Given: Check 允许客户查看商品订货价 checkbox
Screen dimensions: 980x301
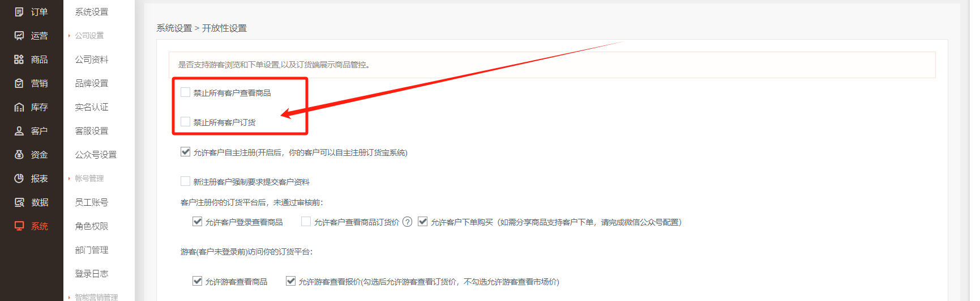Looking at the screenshot, I should pyautogui.click(x=306, y=221).
